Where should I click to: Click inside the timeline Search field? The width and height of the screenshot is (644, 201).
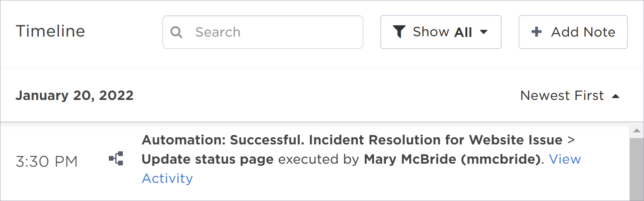point(263,32)
